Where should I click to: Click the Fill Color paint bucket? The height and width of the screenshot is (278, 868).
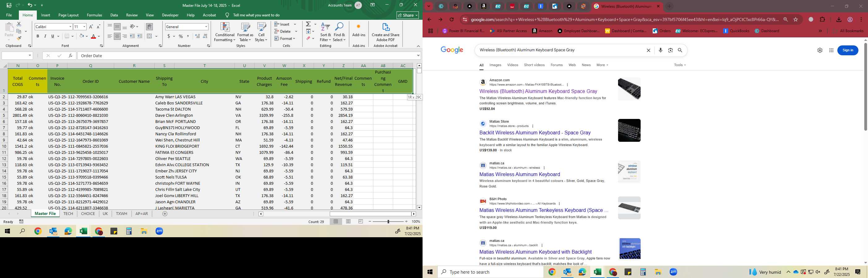(x=82, y=36)
